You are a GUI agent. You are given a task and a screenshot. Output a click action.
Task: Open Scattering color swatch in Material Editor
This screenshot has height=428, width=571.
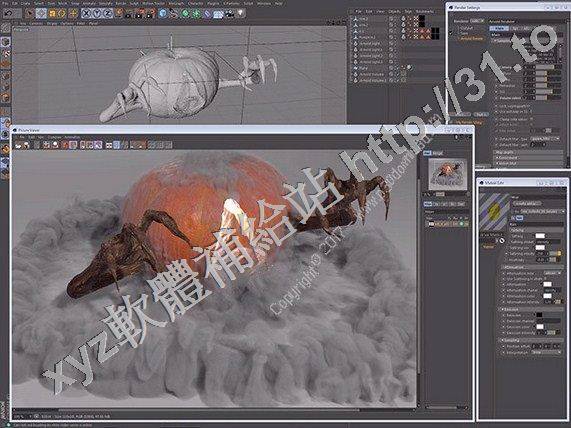point(540,236)
